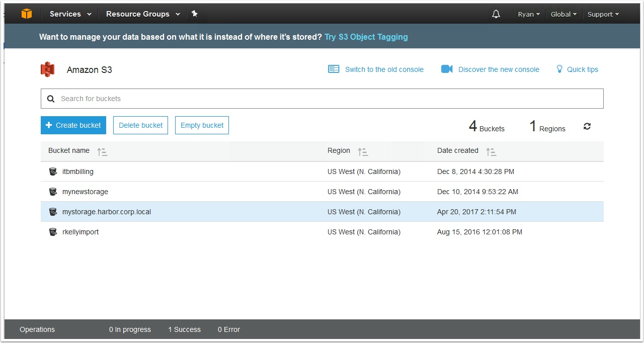
Task: Pin a shortcut with the pushpin icon
Action: point(195,14)
